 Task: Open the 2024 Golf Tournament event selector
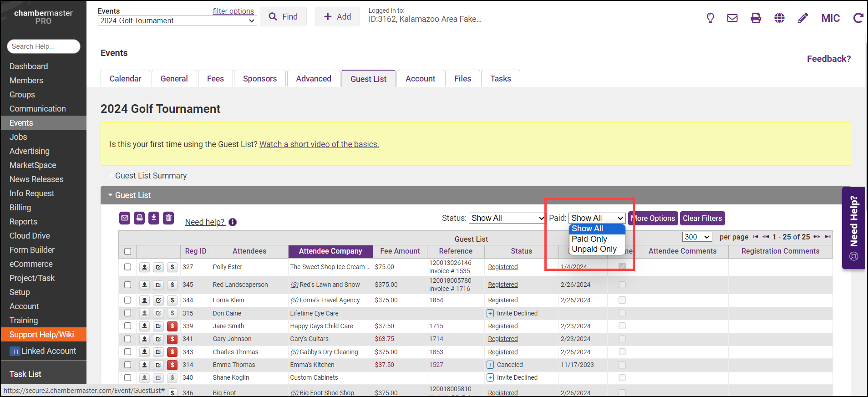tap(177, 21)
